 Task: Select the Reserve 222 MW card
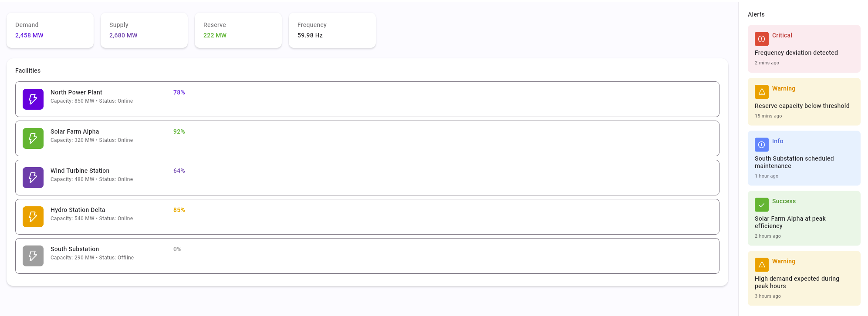(238, 30)
